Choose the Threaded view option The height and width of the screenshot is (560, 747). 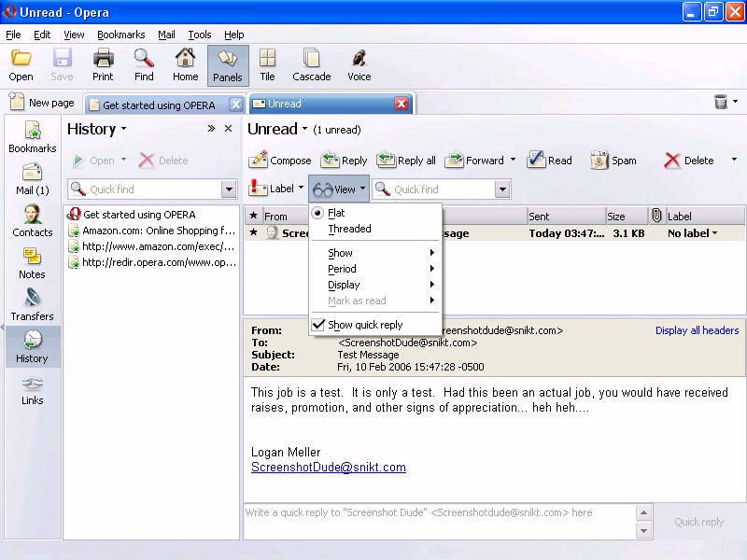tap(349, 229)
